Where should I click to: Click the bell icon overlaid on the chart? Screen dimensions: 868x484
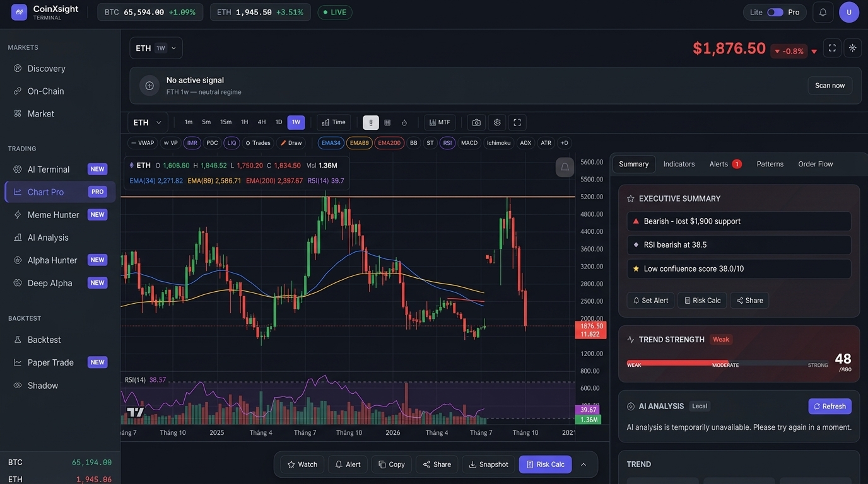click(x=565, y=167)
